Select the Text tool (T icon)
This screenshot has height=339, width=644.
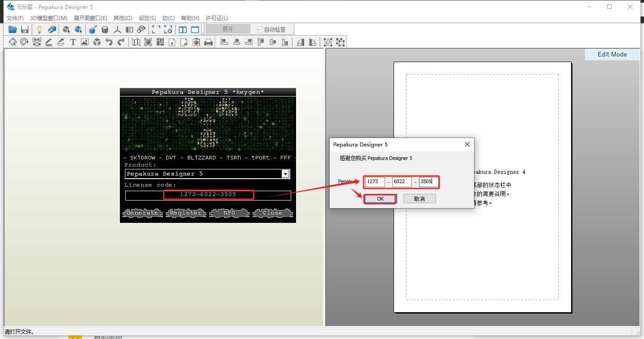coord(73,42)
